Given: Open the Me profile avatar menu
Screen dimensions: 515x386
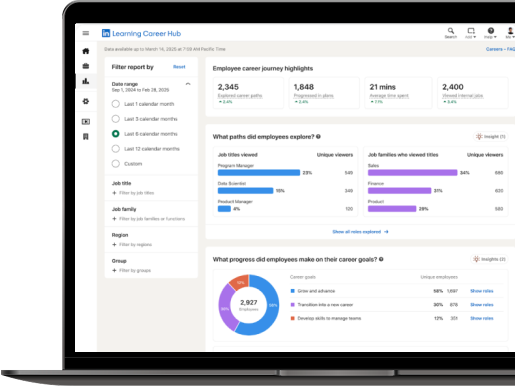Looking at the screenshot, I should [510, 32].
